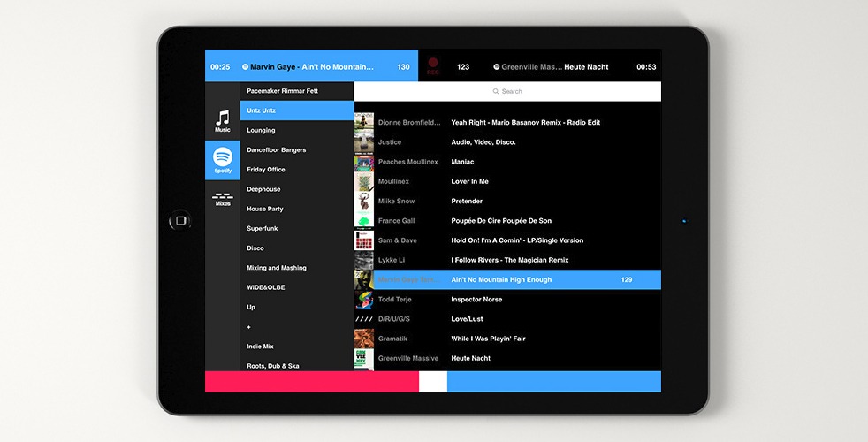Open the playlist named +
Screen dimensions: 868x442
[297, 327]
